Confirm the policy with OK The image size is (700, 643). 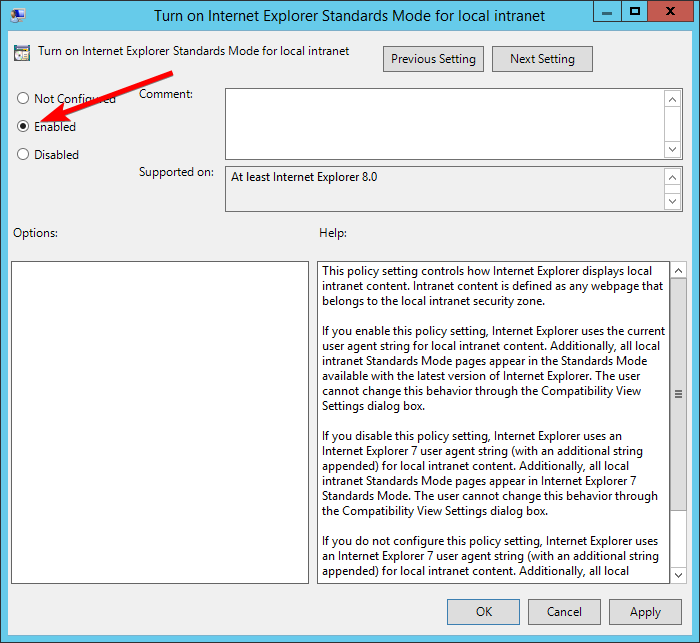(x=483, y=612)
